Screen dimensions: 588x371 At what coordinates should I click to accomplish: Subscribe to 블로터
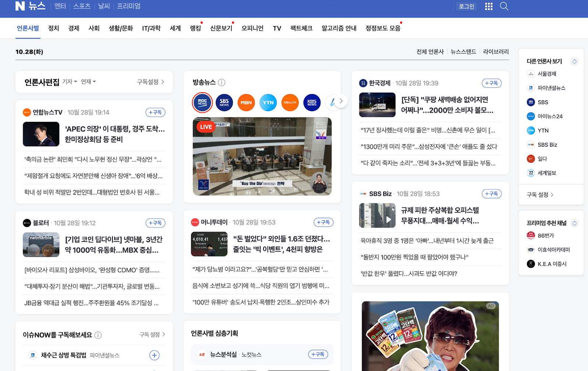point(155,223)
